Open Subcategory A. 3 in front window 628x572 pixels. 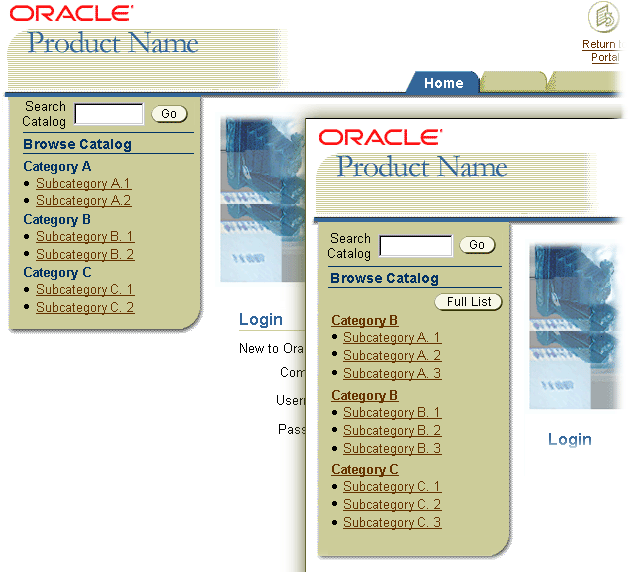(x=392, y=373)
